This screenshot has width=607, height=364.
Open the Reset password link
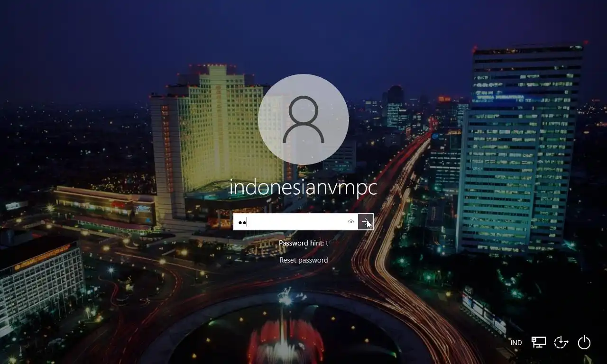coord(303,260)
